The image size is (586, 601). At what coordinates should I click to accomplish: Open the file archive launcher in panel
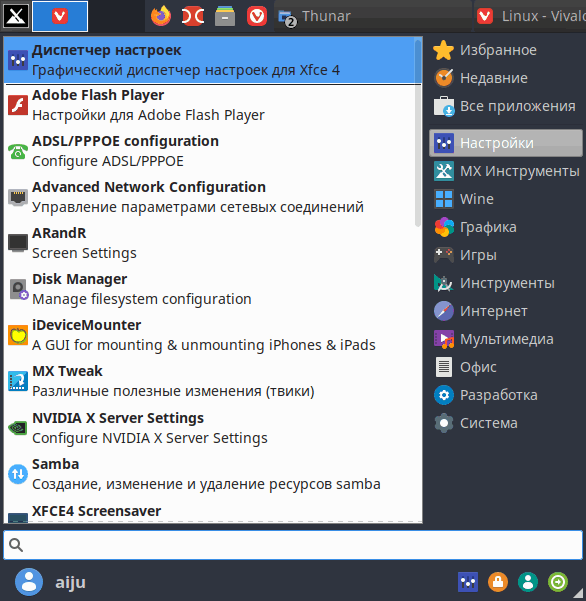(225, 16)
